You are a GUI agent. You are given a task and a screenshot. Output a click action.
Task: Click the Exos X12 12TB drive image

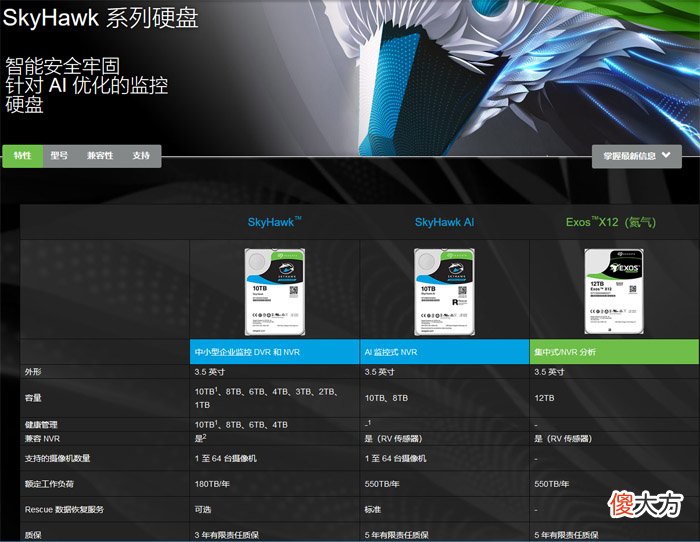(614, 292)
